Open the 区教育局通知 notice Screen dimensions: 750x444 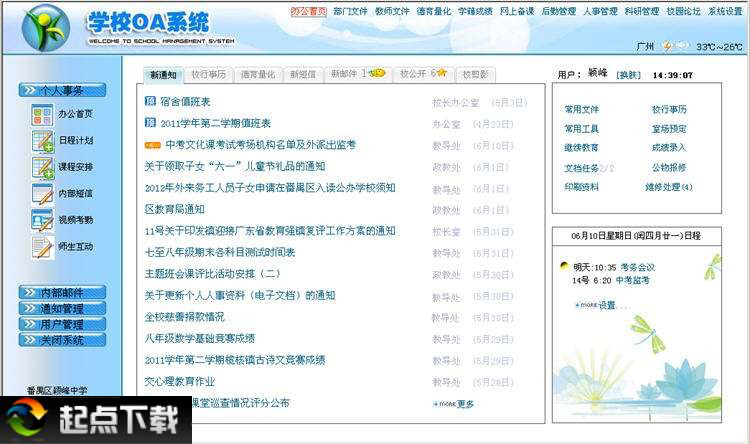pyautogui.click(x=175, y=209)
